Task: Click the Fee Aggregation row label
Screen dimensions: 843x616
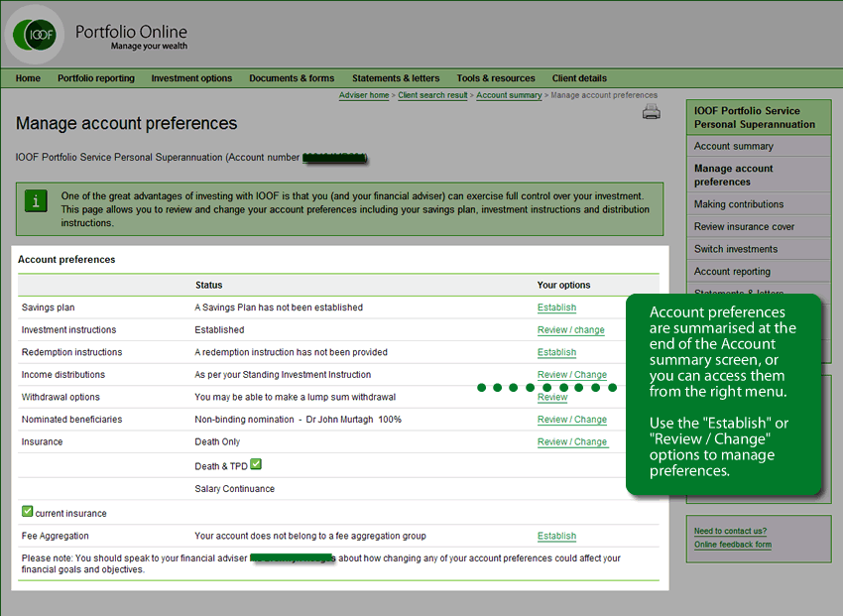Action: click(x=55, y=536)
